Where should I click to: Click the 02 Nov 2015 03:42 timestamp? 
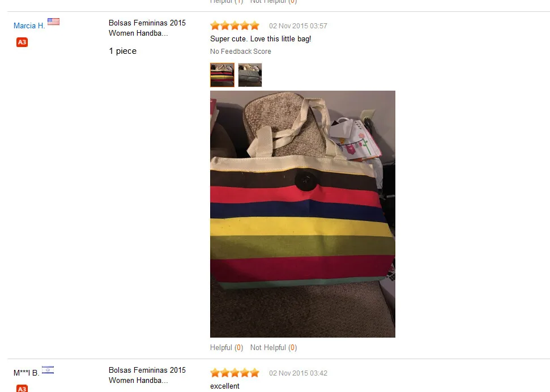click(x=298, y=373)
